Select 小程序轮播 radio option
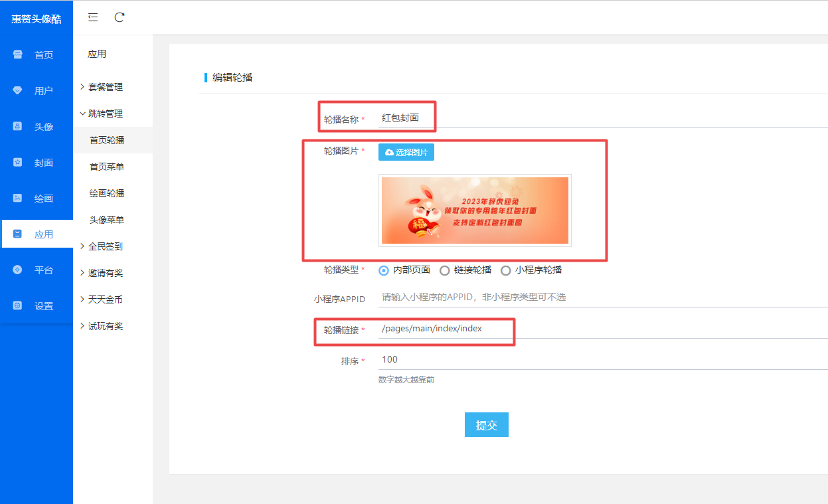 [531, 270]
